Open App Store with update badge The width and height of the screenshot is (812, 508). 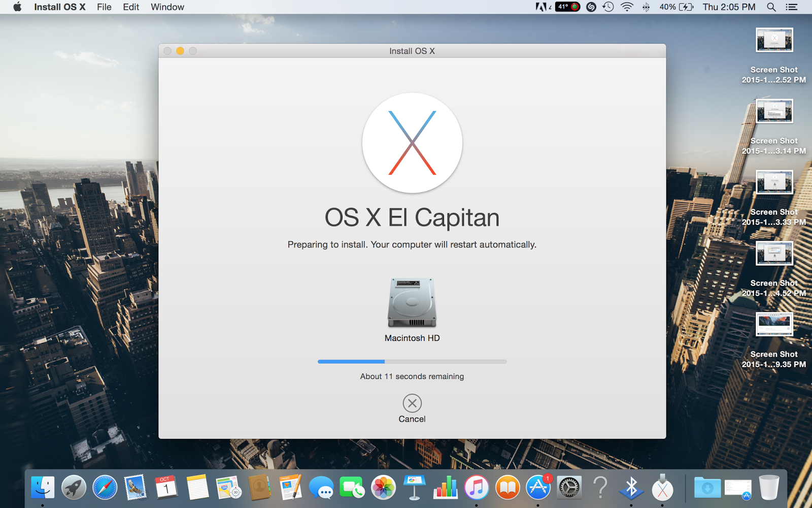[x=538, y=488]
